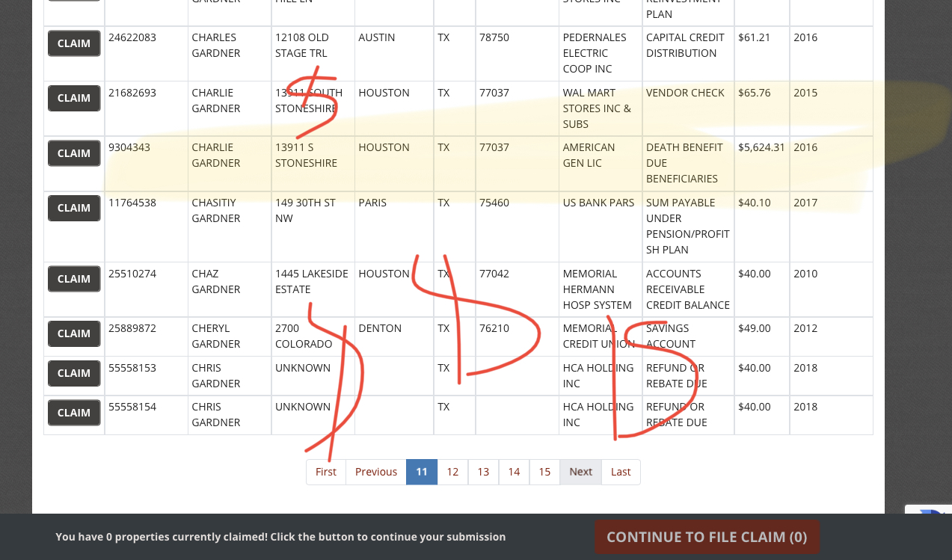The width and height of the screenshot is (952, 560).
Task: Select zip code 75460 cell
Action: click(x=517, y=227)
